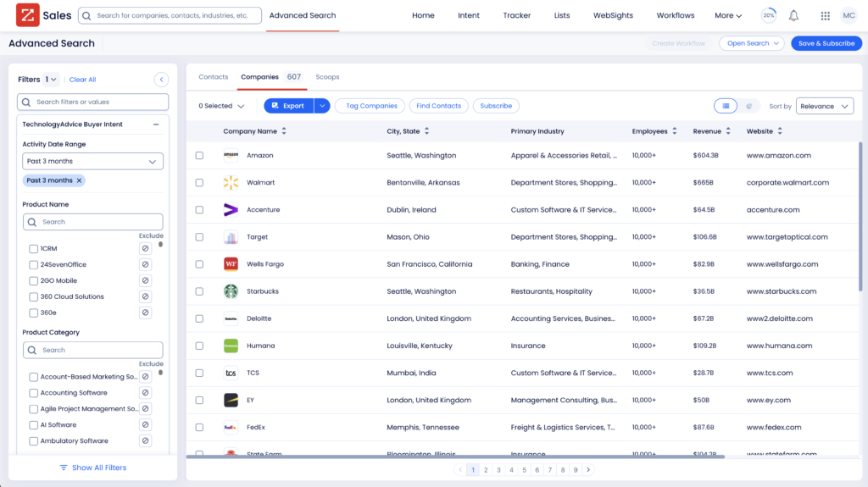Click the main company search field
The width and height of the screenshot is (868, 487).
tap(170, 15)
